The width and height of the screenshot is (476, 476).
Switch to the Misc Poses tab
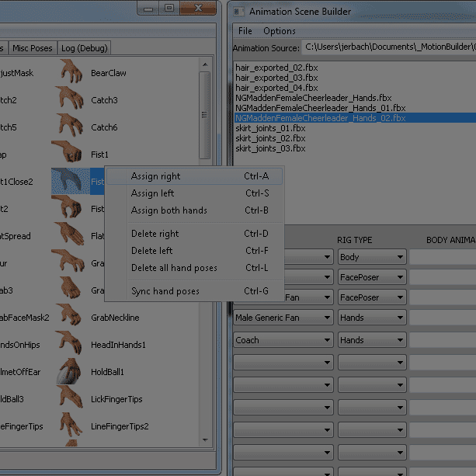point(33,48)
